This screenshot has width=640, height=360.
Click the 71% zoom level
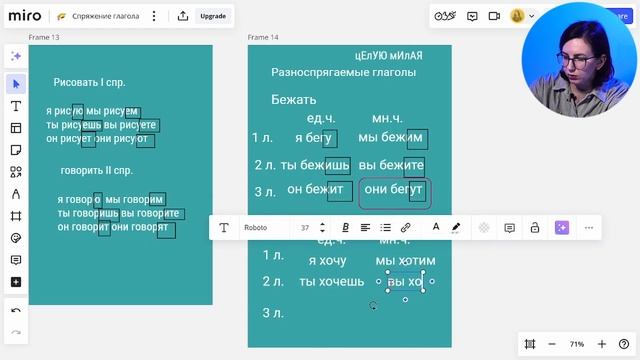click(x=577, y=344)
